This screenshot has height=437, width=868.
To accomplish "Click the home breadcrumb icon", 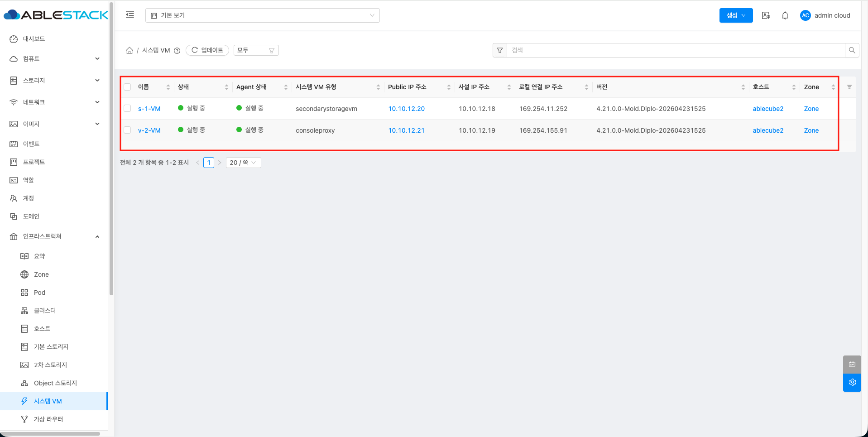I will pos(129,50).
